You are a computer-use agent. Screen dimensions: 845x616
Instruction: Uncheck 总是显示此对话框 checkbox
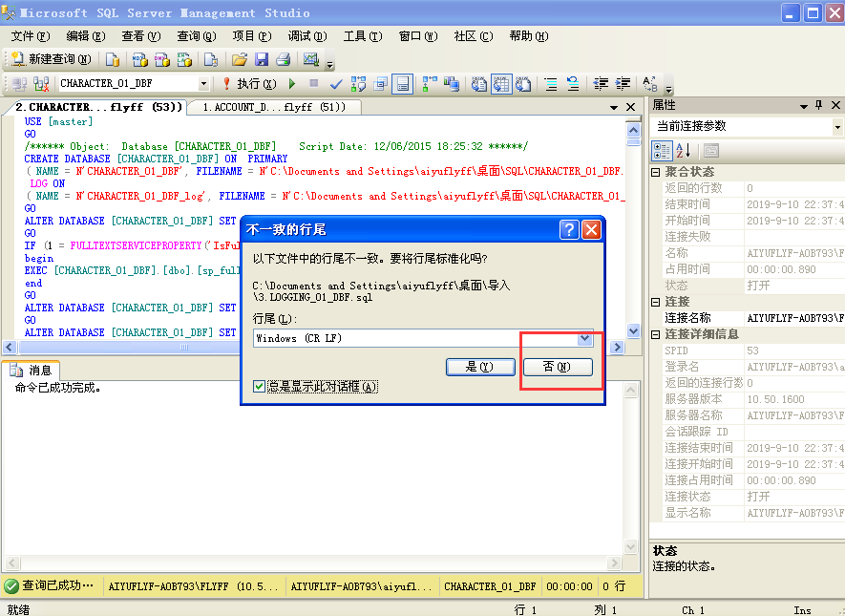pyautogui.click(x=260, y=387)
